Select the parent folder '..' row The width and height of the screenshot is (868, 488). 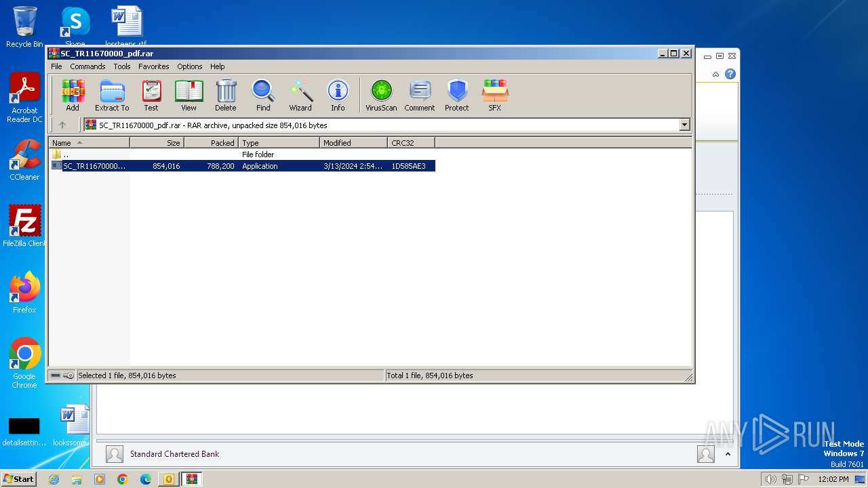pyautogui.click(x=242, y=155)
